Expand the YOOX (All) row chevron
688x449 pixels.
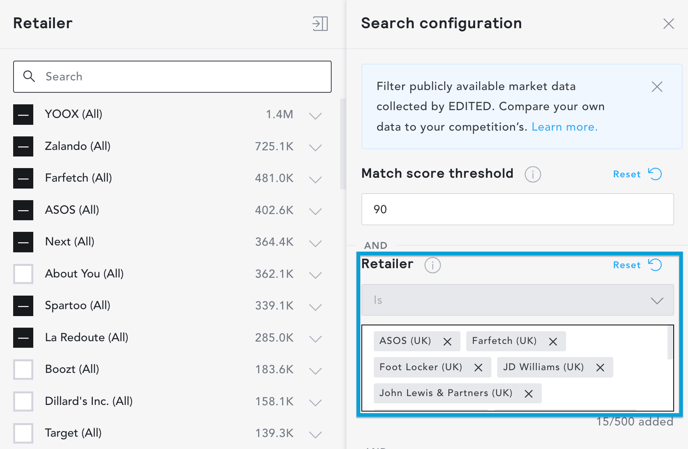pyautogui.click(x=315, y=116)
